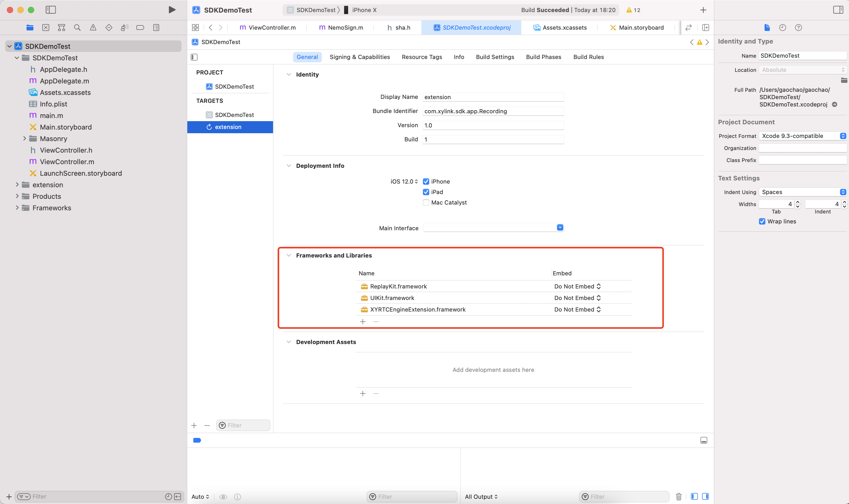Toggle the variables view pane button

click(x=694, y=497)
